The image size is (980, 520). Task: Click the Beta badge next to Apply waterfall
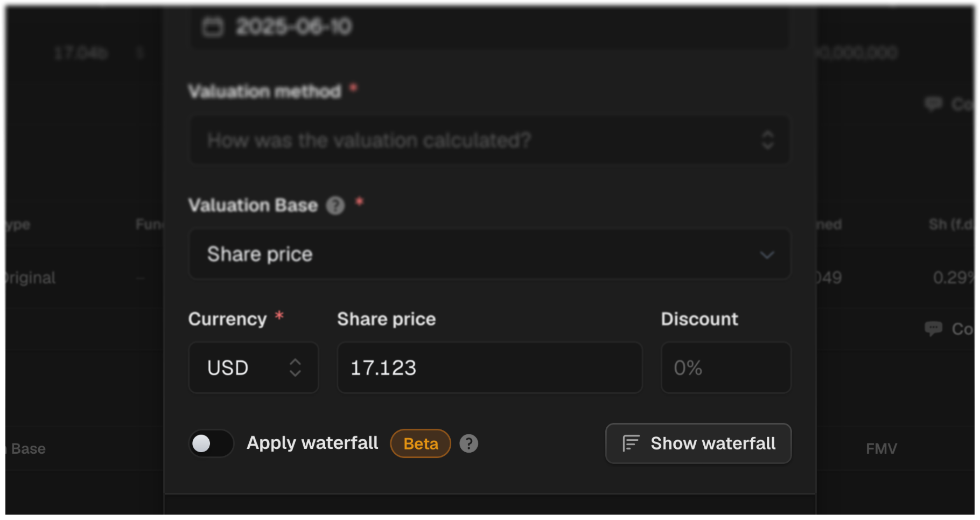420,443
